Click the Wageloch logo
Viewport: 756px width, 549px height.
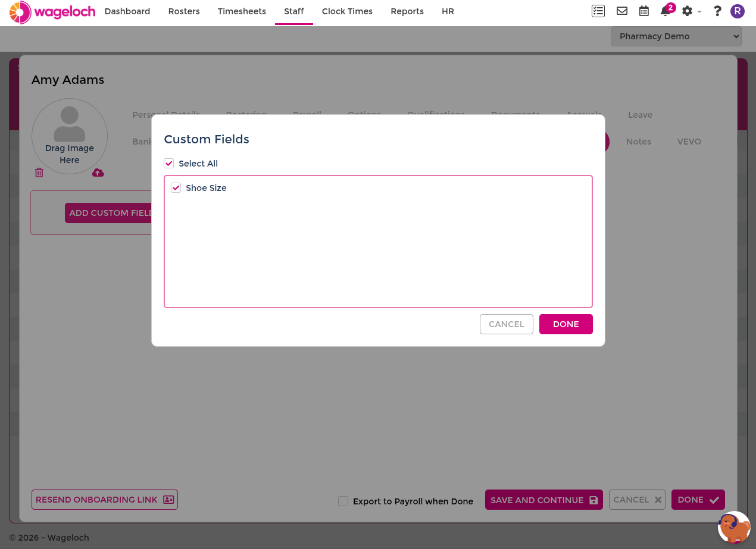tap(52, 12)
